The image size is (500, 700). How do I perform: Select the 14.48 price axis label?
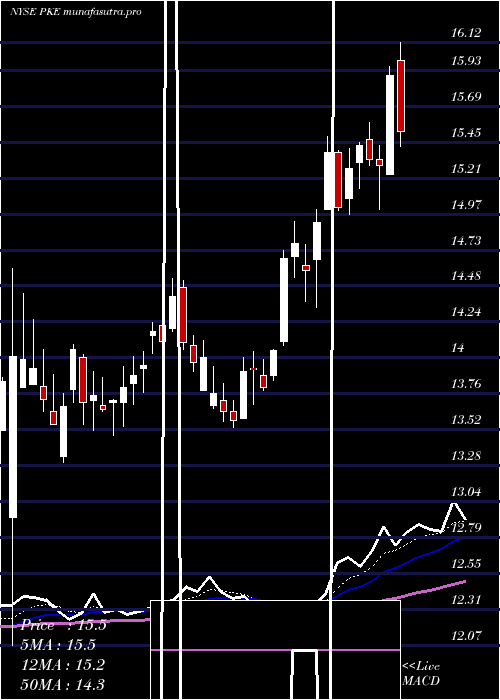(x=466, y=276)
